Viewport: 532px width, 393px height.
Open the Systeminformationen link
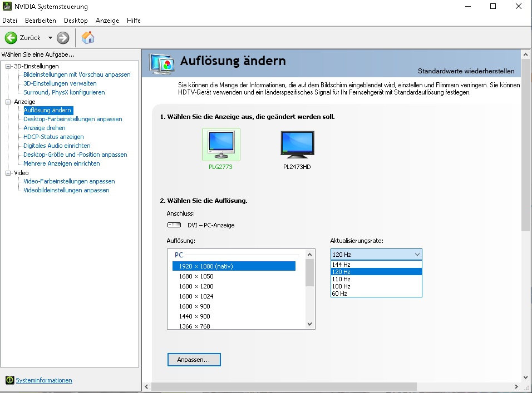(x=44, y=380)
